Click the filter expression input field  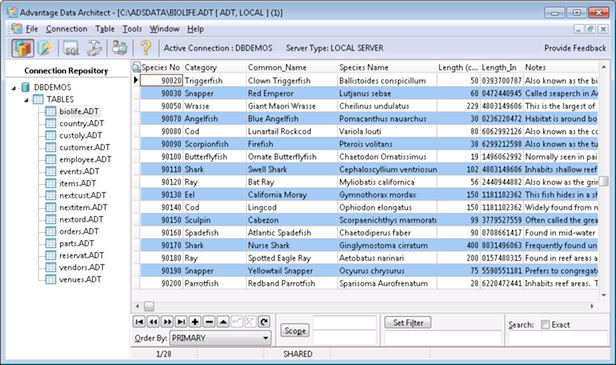[x=443, y=338]
